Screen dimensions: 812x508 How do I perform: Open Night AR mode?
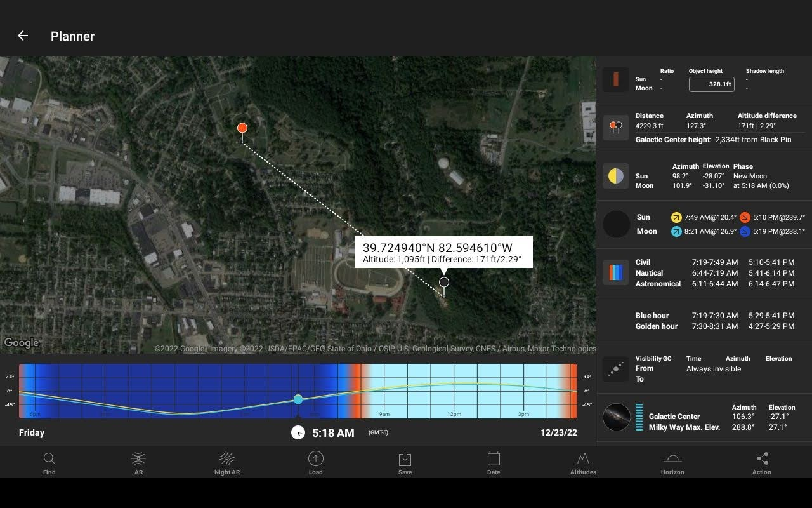(x=227, y=463)
